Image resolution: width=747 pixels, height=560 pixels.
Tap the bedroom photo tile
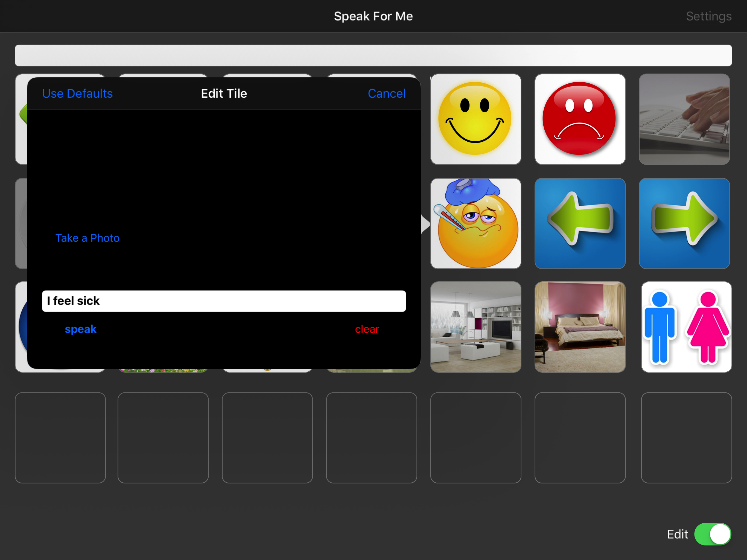580,327
